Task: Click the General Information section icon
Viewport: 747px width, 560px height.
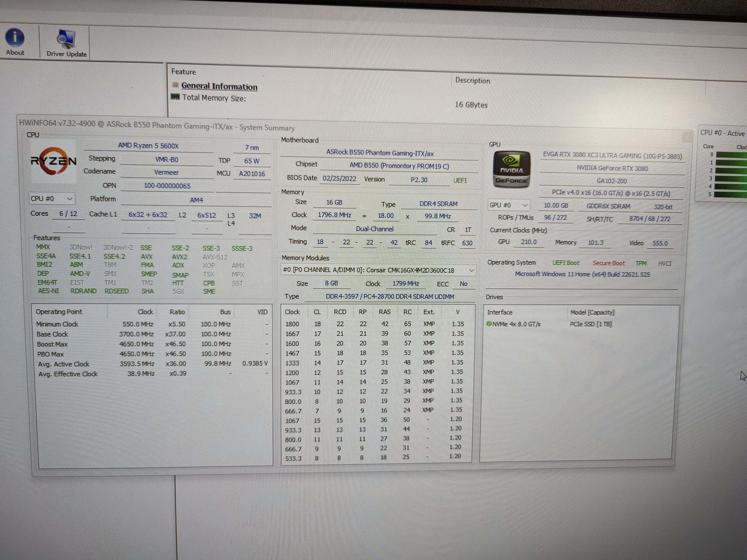Action: (x=175, y=85)
